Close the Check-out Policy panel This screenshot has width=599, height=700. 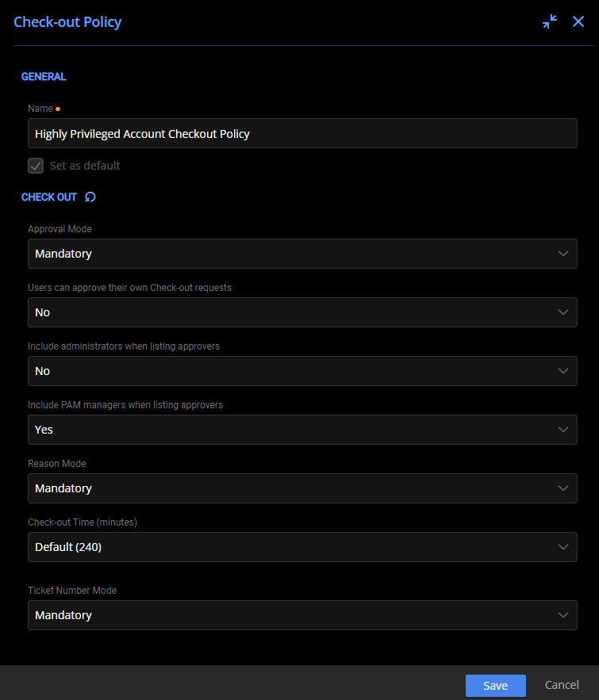pos(578,22)
